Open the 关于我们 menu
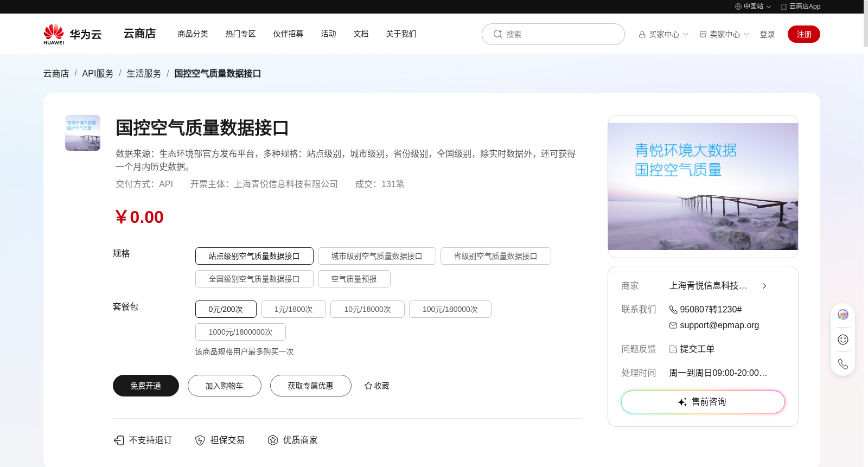This screenshot has height=467, width=868. 401,34
